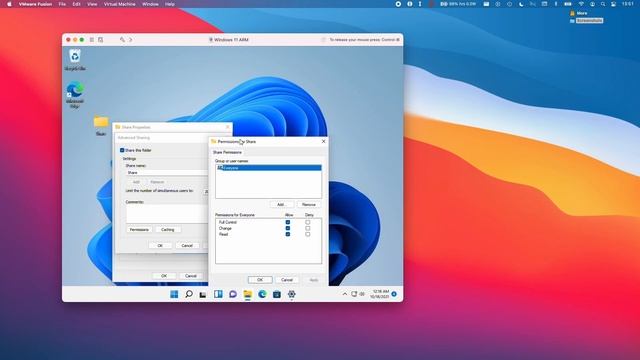Screen dimensions: 640x360
Task: Click Remove in the Permissions dialog
Action: click(309, 204)
